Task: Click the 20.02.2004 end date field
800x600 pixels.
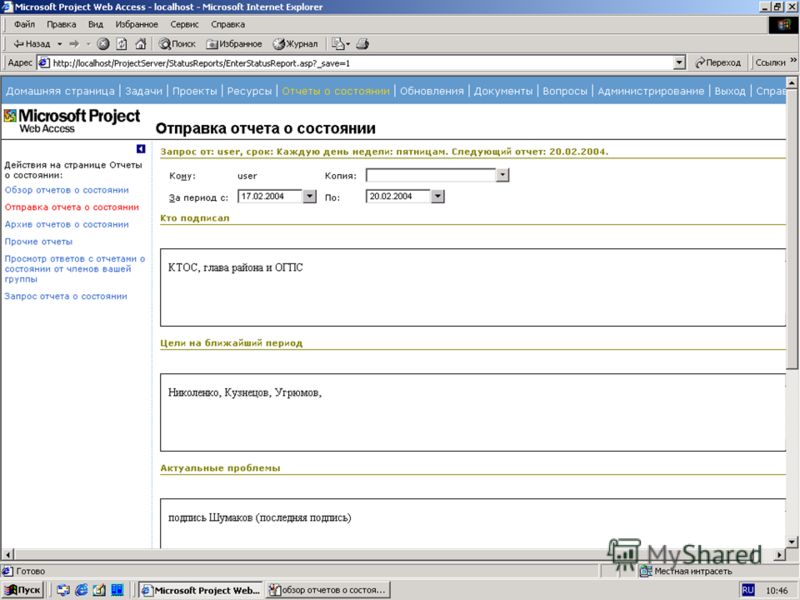Action: tap(398, 196)
